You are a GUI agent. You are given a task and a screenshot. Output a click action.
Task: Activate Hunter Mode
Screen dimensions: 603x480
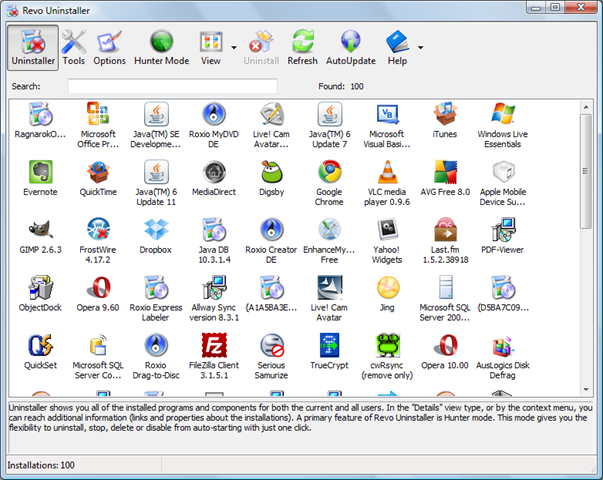162,48
